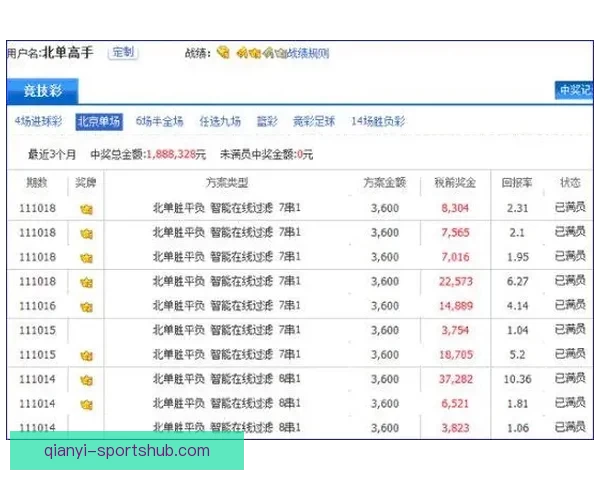600x480 pixels.
Task: Click the return rate 10.36
Action: (517, 379)
